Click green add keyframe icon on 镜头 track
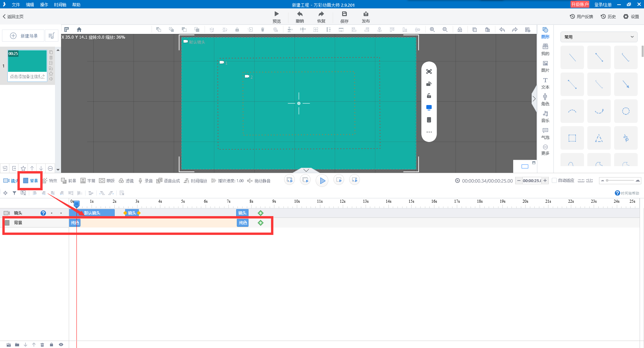This screenshot has height=348, width=644. (x=261, y=213)
